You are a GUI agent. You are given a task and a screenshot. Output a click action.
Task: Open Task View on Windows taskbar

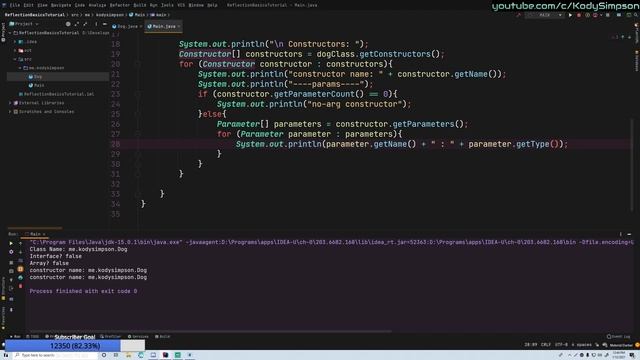tap(116, 355)
